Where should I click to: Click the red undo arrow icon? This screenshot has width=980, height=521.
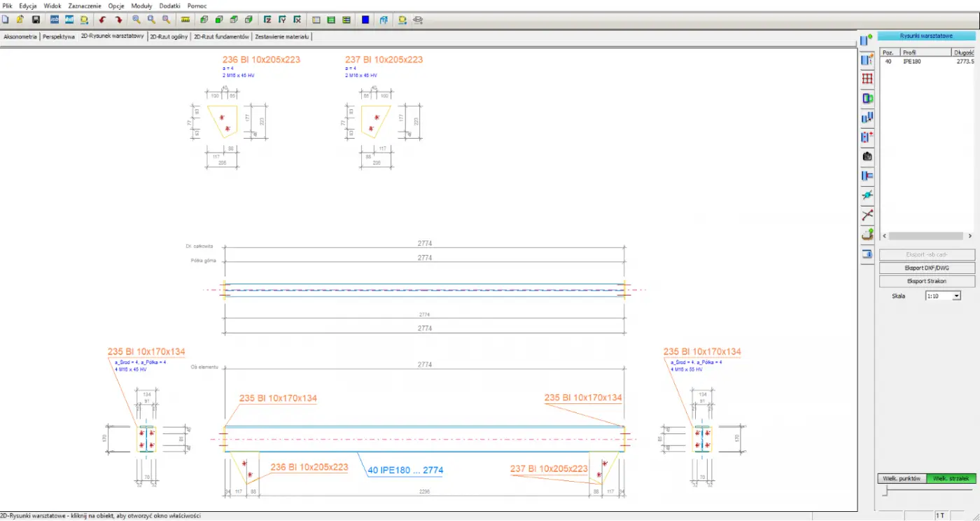pyautogui.click(x=103, y=20)
